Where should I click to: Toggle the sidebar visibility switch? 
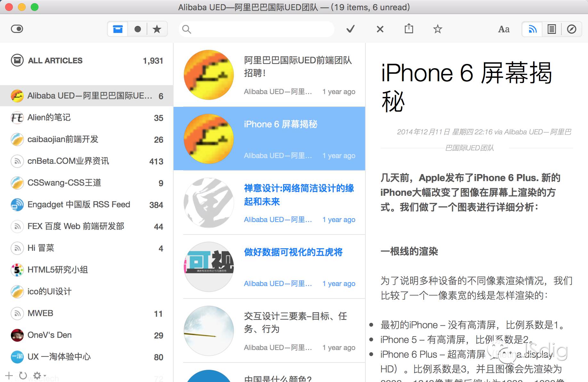pos(17,29)
